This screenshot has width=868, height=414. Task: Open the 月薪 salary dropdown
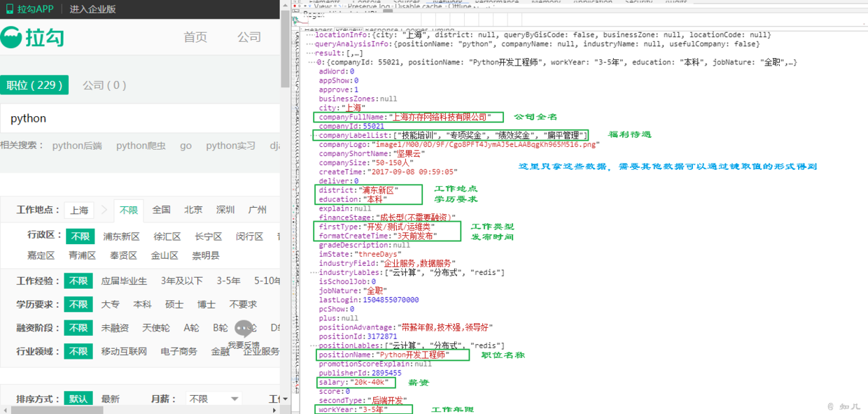[x=213, y=399]
